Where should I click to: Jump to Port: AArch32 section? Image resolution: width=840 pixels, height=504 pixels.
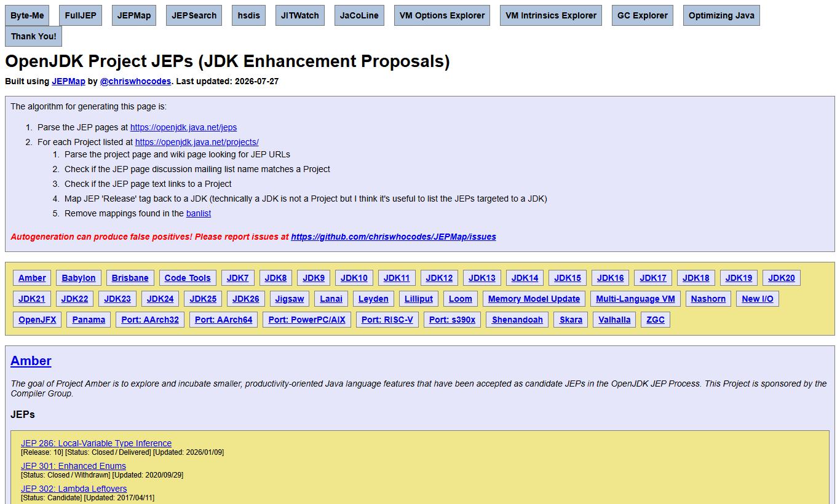click(150, 320)
